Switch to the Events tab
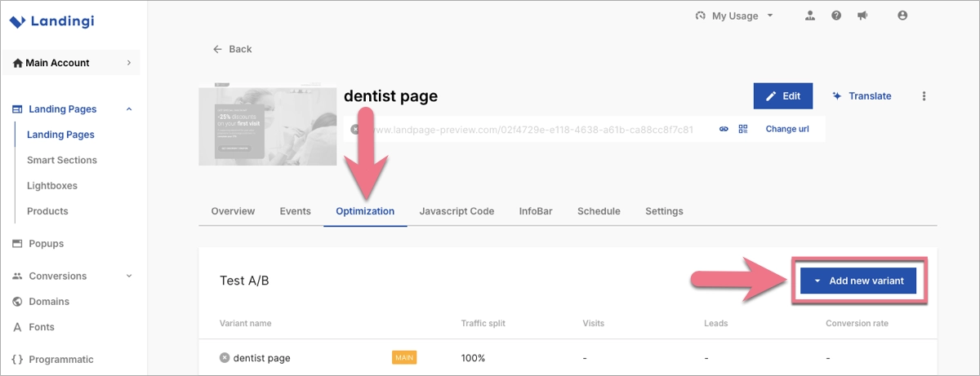This screenshot has width=980, height=376. [x=295, y=210]
